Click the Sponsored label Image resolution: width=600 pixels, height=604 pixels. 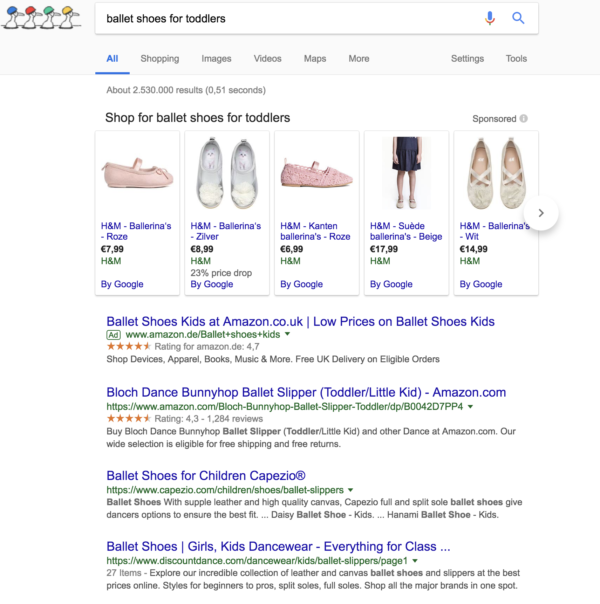pyautogui.click(x=494, y=119)
